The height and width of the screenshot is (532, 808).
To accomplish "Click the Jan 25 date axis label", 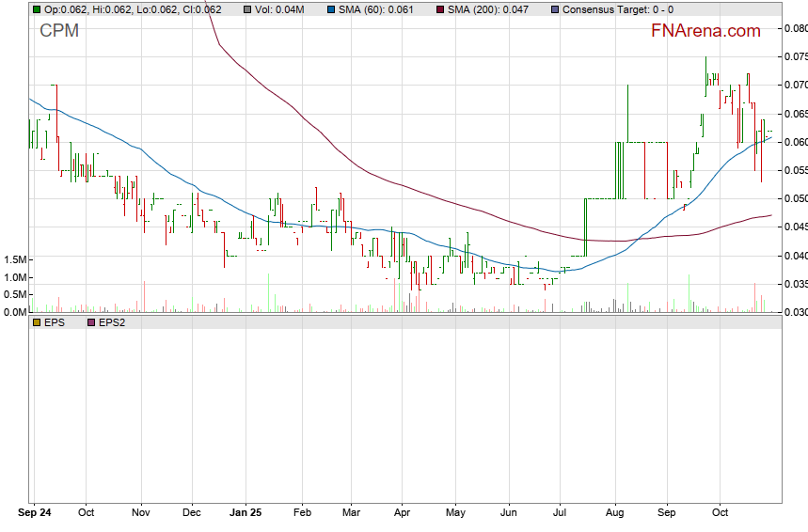I will (x=246, y=514).
